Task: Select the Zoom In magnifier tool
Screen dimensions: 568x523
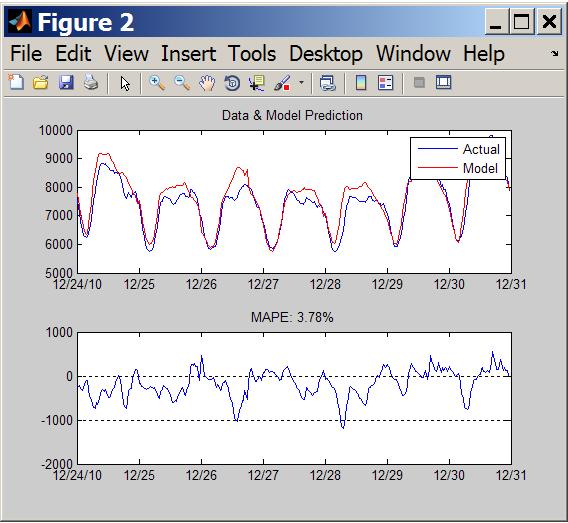Action: [157, 83]
